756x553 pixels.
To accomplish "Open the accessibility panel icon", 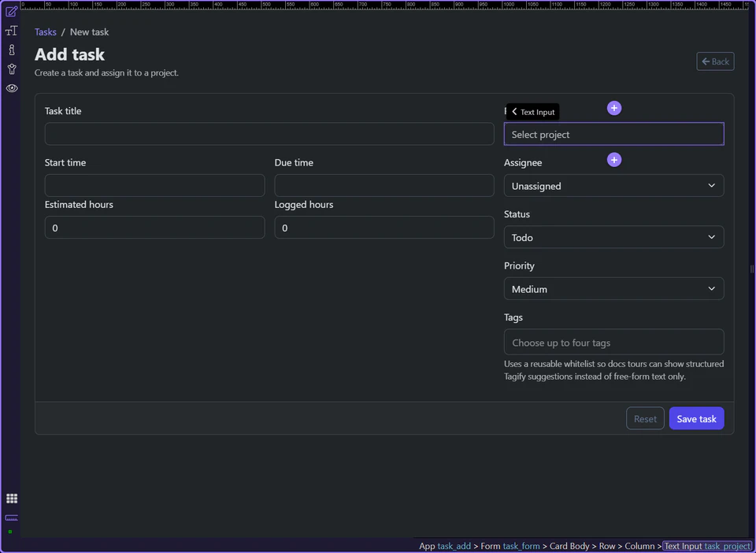I will (x=11, y=69).
